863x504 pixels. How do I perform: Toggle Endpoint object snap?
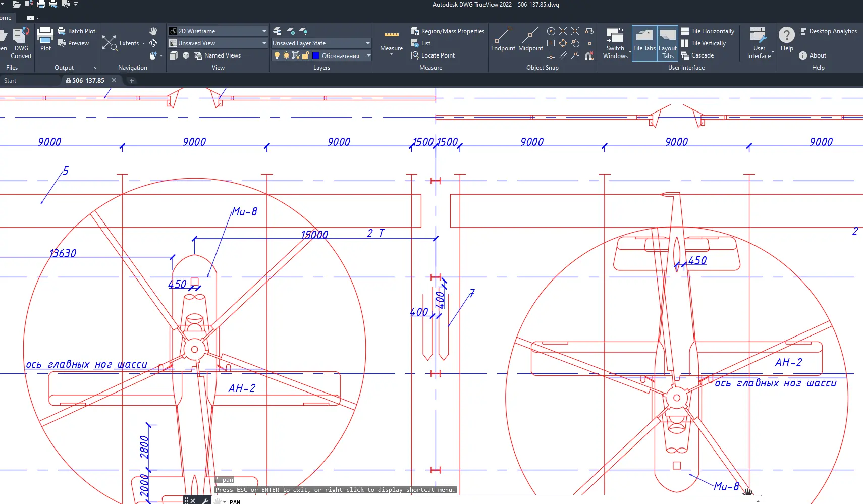503,39
